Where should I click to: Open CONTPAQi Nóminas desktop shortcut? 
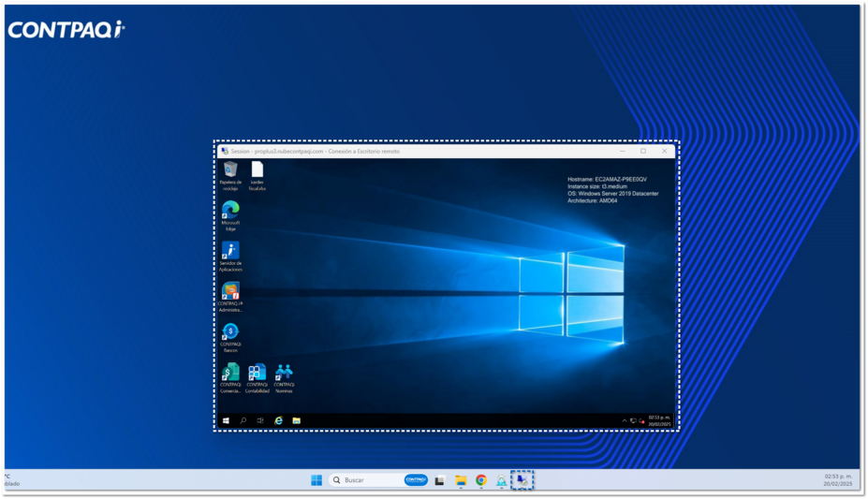(x=284, y=373)
